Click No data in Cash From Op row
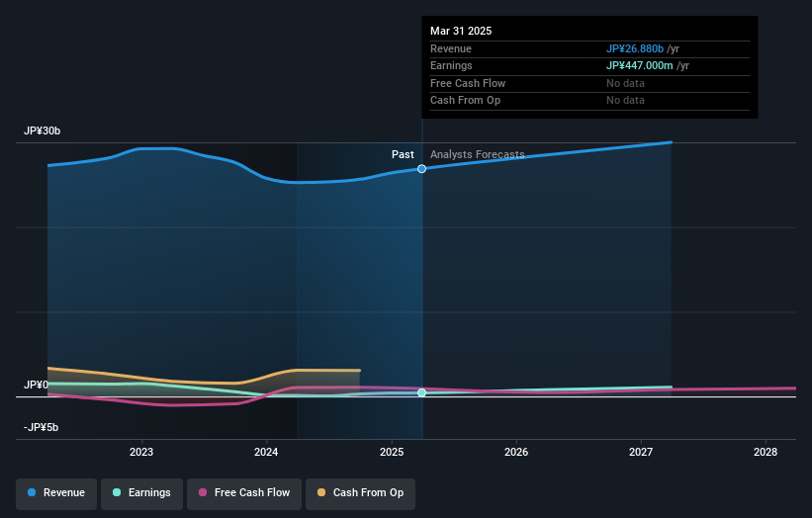 click(x=626, y=101)
